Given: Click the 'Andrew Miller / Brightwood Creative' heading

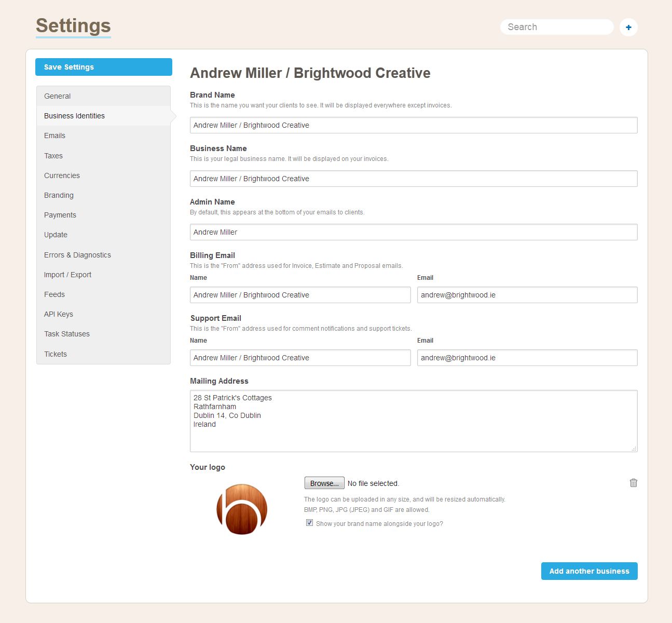Looking at the screenshot, I should point(310,73).
